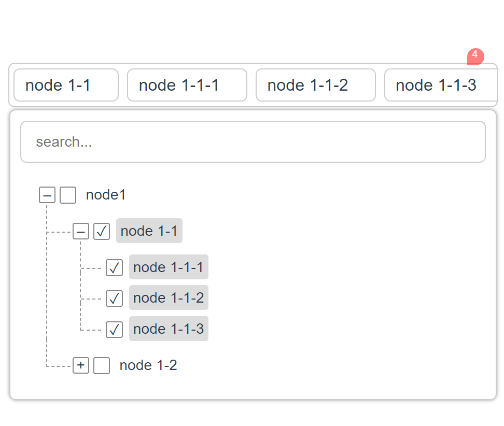The image size is (504, 426).
Task: Select the "node 1-2" label in tree
Action: tap(148, 365)
